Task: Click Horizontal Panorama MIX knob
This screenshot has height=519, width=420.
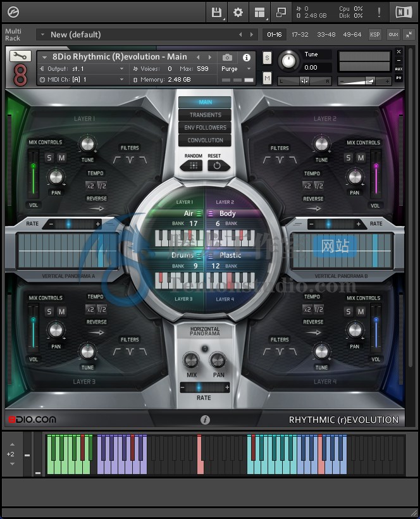Action: 192,361
